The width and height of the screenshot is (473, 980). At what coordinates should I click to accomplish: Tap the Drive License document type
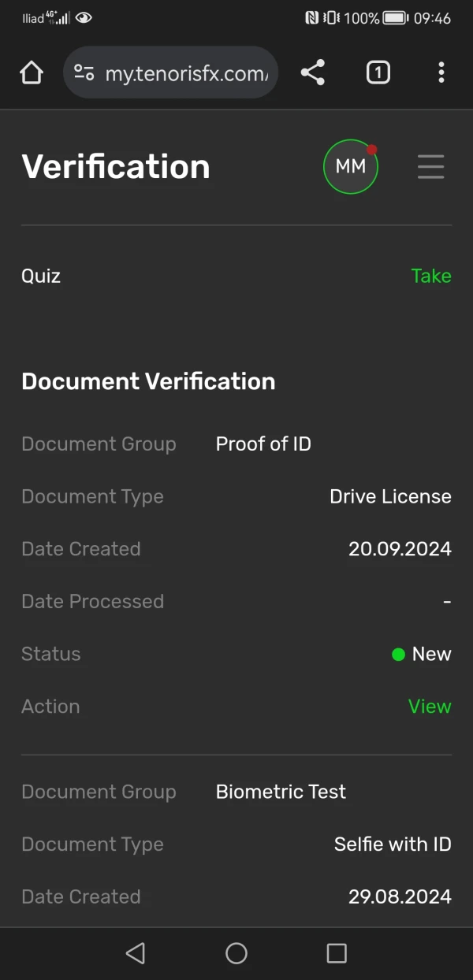click(390, 496)
